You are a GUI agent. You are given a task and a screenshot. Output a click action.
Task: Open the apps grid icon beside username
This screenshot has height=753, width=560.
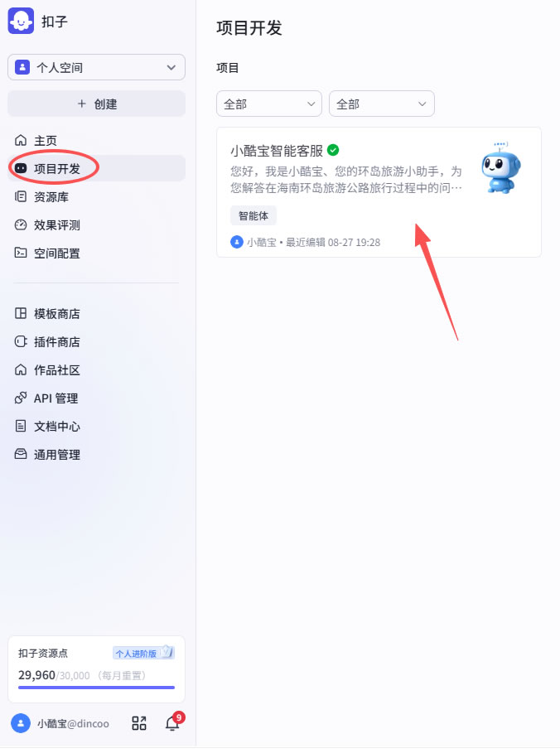click(139, 722)
